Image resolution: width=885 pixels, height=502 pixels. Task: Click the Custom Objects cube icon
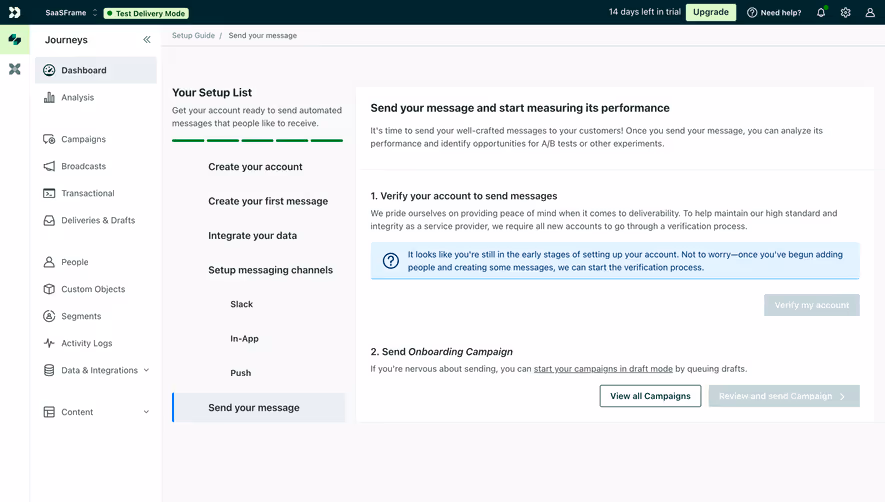(49, 289)
